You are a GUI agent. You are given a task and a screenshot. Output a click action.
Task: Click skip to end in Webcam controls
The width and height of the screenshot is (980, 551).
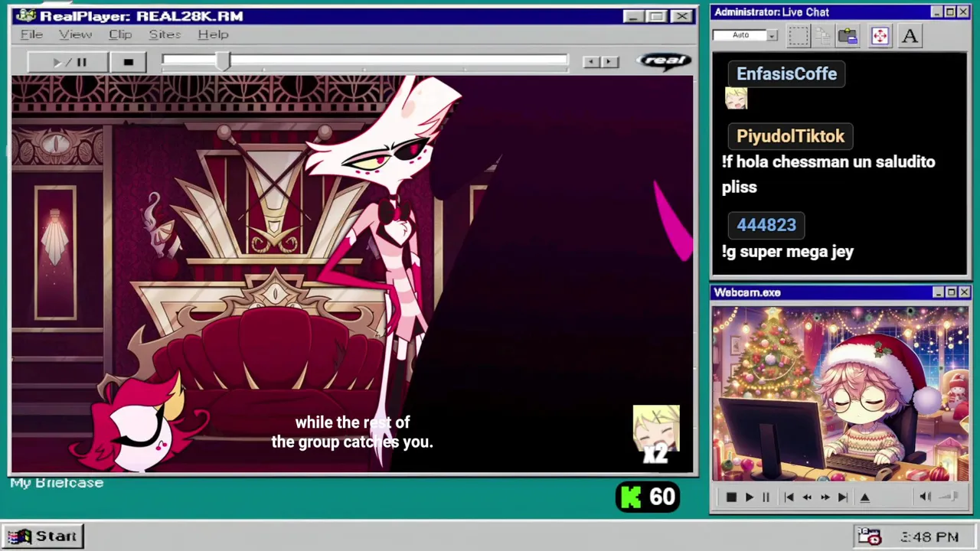click(x=843, y=497)
